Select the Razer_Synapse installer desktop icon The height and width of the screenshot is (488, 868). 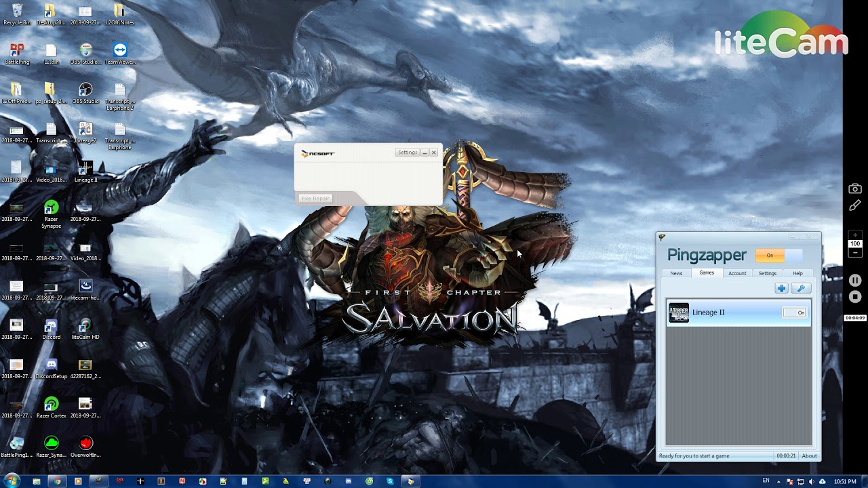[51, 447]
